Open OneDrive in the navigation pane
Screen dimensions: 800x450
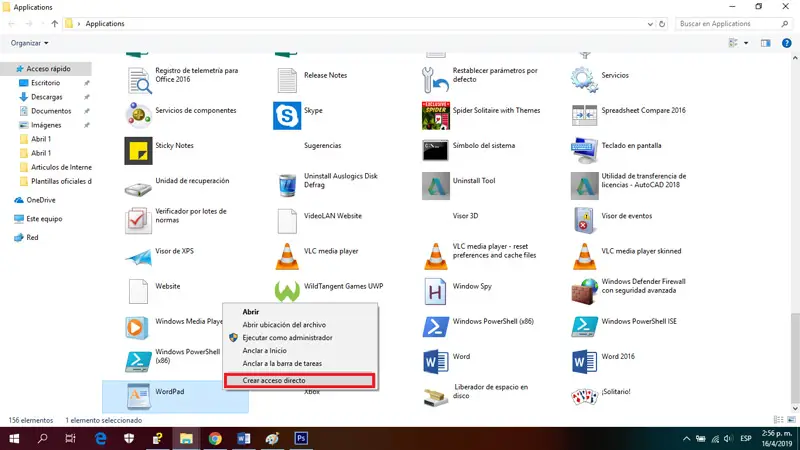[41, 200]
